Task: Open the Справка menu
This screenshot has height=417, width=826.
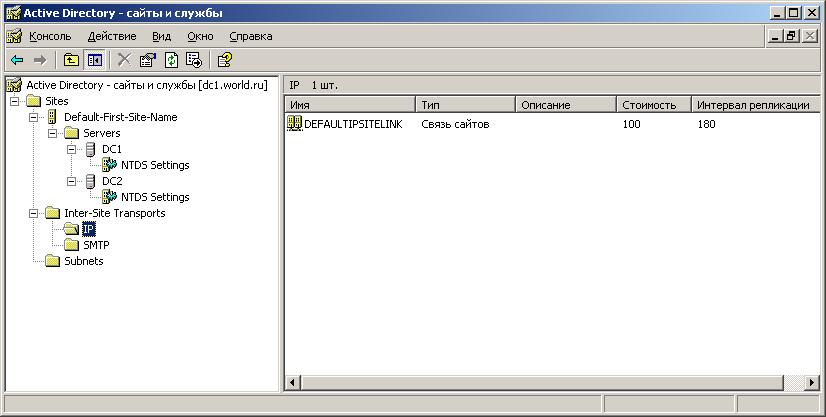Action: tap(251, 36)
